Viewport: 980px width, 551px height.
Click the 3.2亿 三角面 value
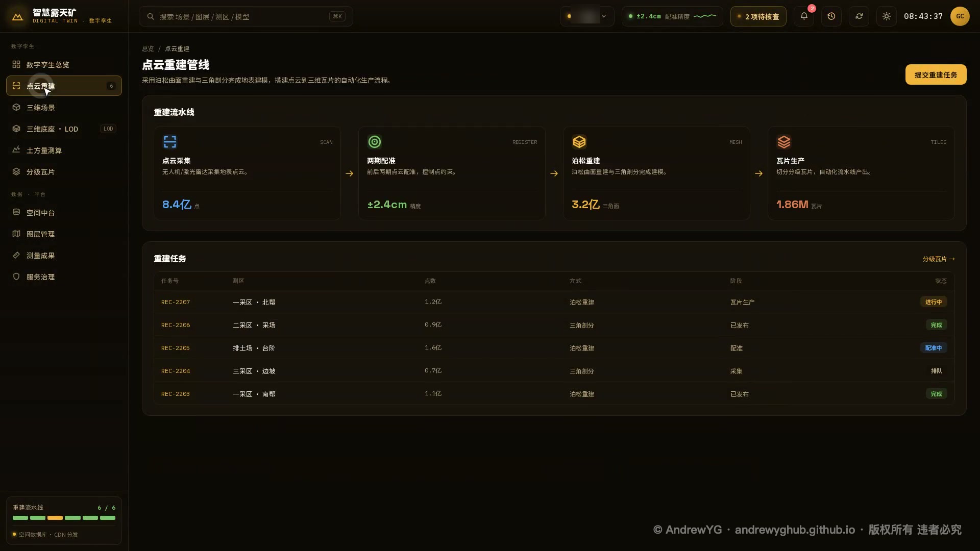click(x=585, y=205)
